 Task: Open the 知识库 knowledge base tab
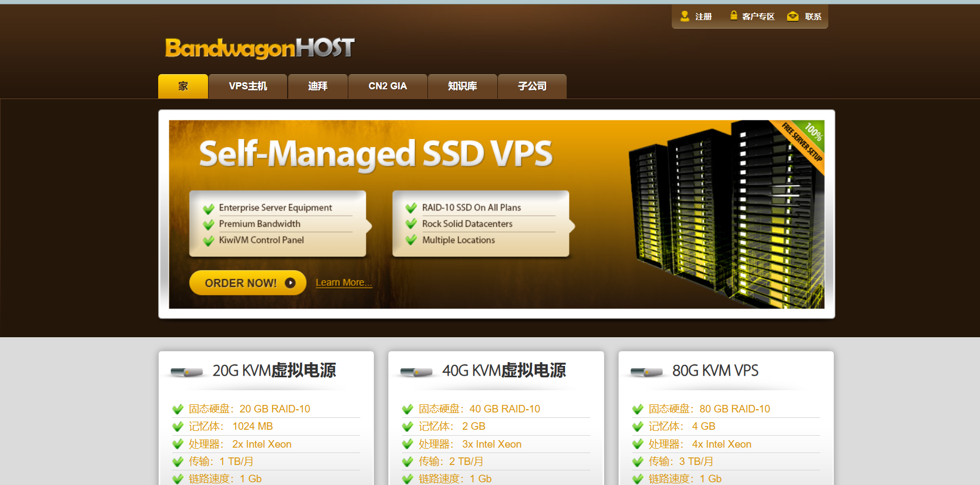tap(462, 86)
